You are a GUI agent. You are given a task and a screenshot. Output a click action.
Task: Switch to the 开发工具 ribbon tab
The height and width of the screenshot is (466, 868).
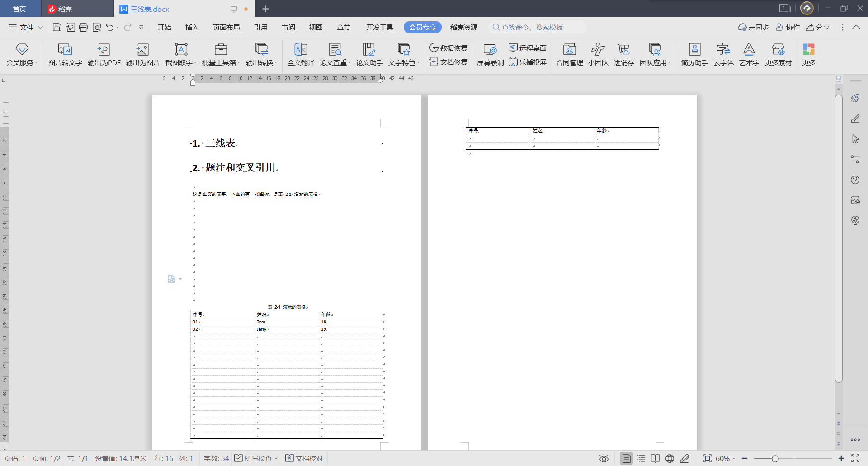click(379, 27)
